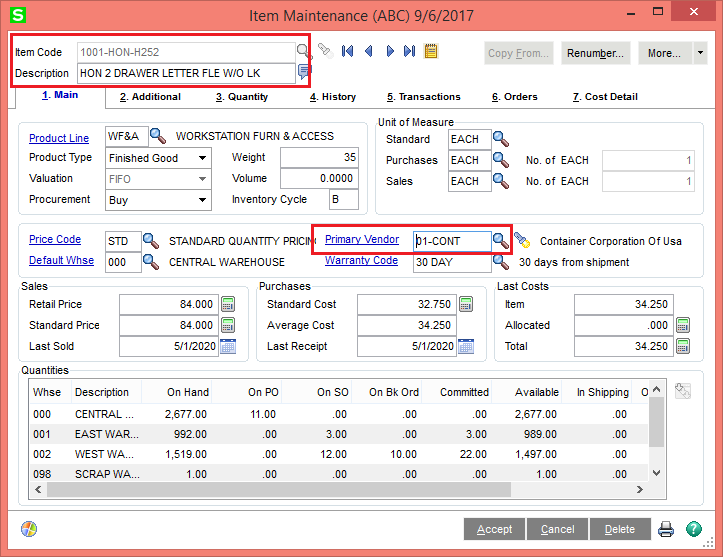Viewport: 723px width, 557px height.
Task: Open help with the green question icon
Action: tap(693, 529)
